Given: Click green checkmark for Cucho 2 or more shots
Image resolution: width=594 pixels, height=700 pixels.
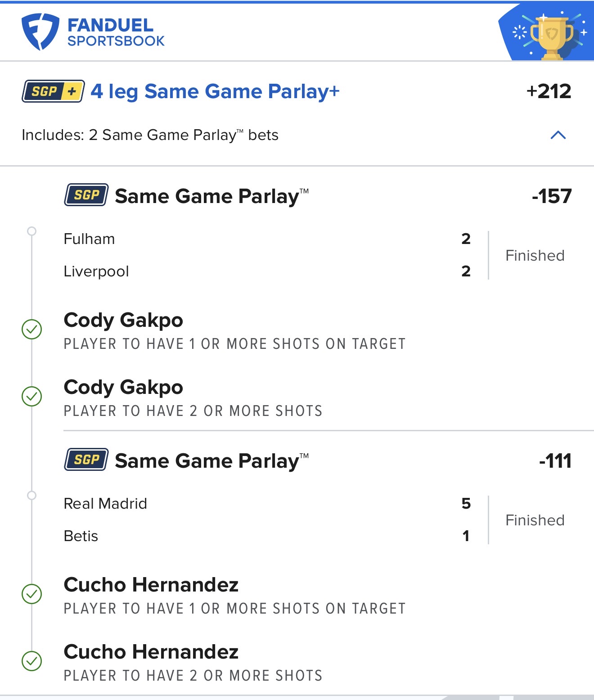Looking at the screenshot, I should (x=32, y=661).
